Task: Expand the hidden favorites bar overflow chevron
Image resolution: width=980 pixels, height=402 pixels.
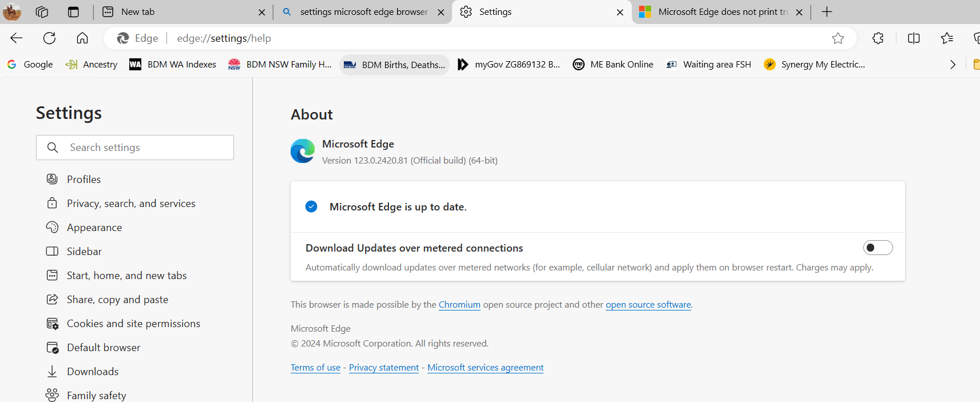Action: (953, 65)
